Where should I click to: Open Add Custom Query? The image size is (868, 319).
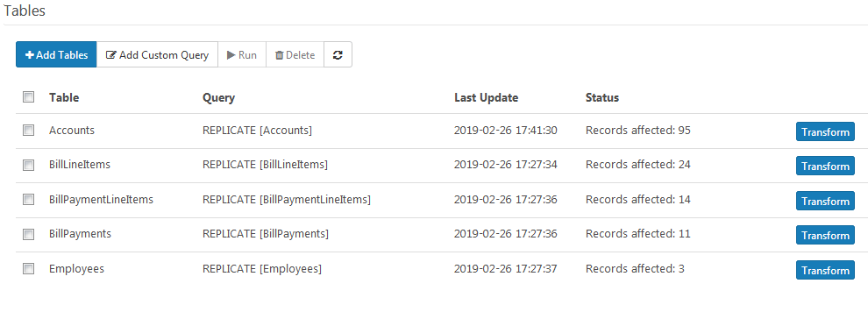point(157,54)
